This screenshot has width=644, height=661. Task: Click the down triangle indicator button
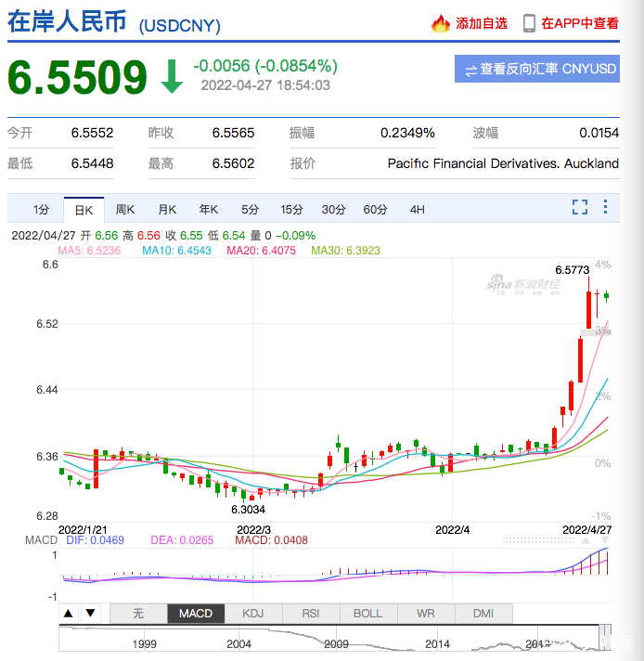pyautogui.click(x=90, y=613)
